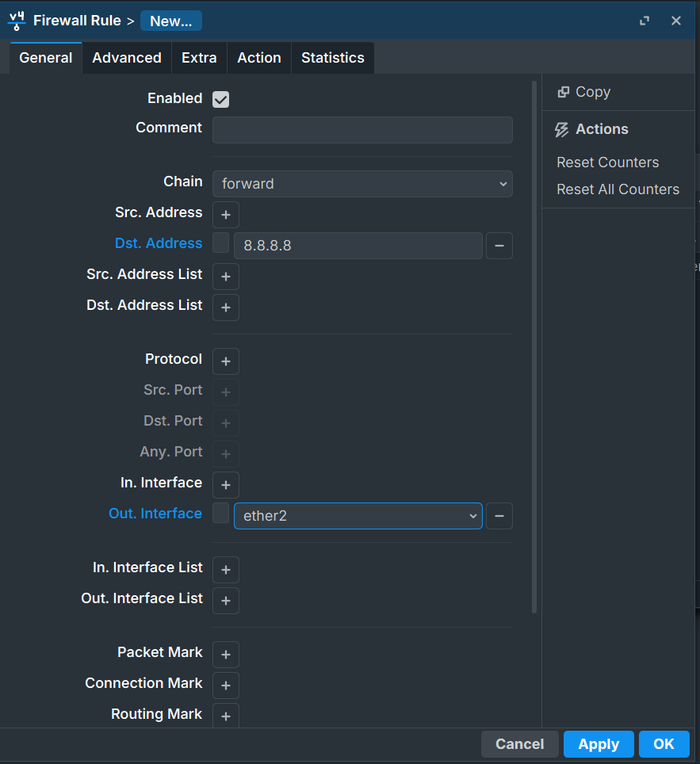Click the Dst. Address label
This screenshot has height=764, width=700.
tap(159, 243)
